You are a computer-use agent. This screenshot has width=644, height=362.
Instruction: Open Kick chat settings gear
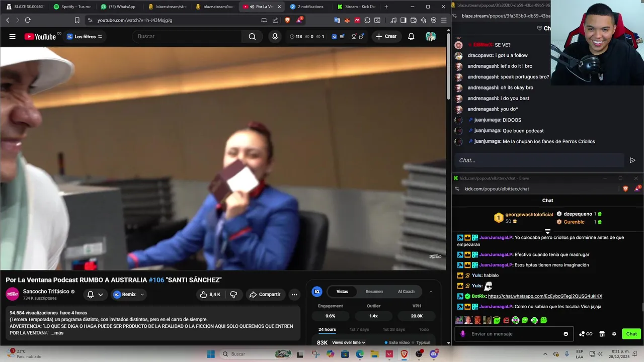click(614, 334)
